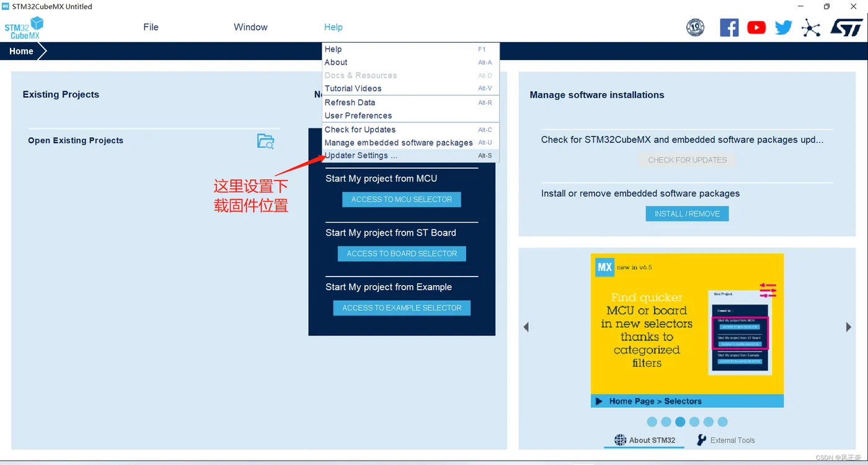Click the yellow 'Find quicker MCU or board' banner

[x=688, y=324]
